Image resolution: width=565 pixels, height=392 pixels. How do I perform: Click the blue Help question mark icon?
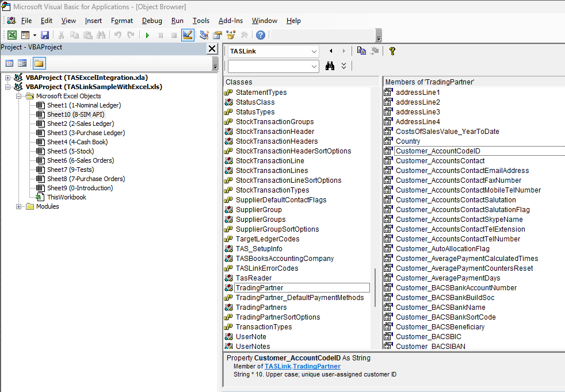click(x=261, y=35)
